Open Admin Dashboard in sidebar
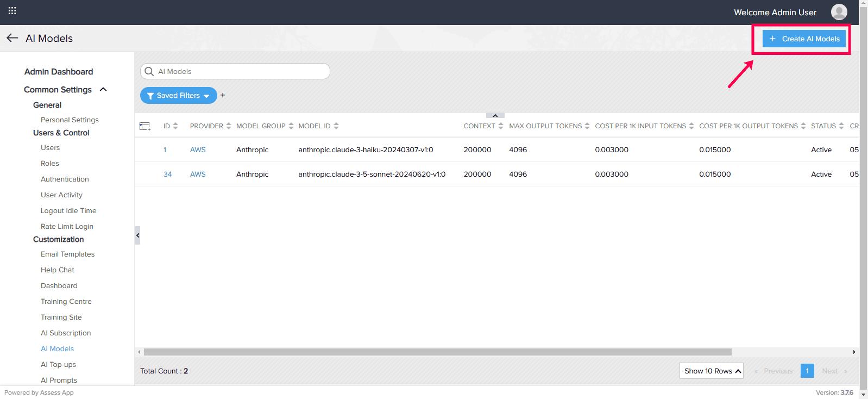868x399 pixels. tap(59, 72)
